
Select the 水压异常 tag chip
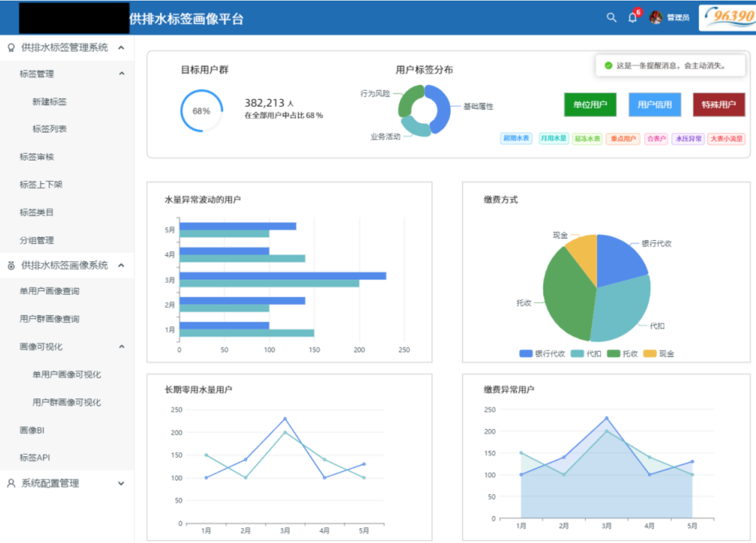click(688, 139)
